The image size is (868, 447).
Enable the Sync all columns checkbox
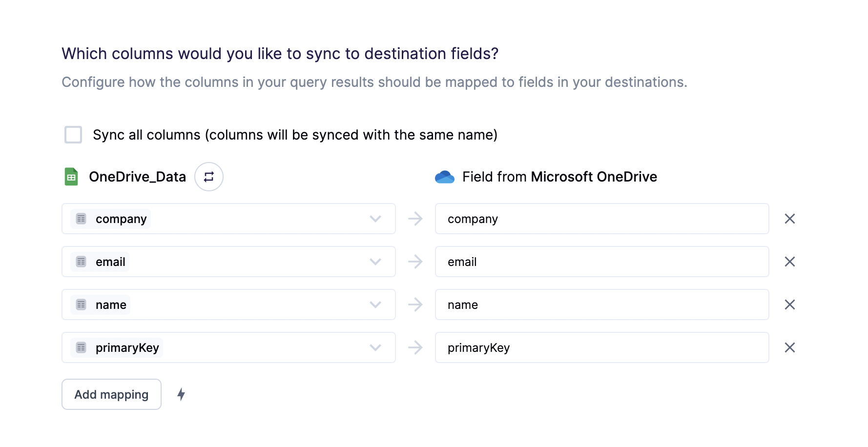click(73, 135)
